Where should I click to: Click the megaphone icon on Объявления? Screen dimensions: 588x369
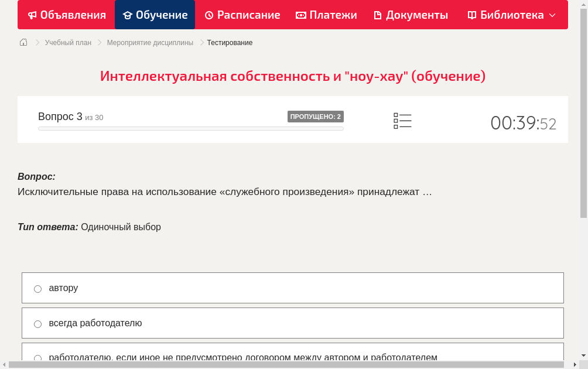(32, 15)
